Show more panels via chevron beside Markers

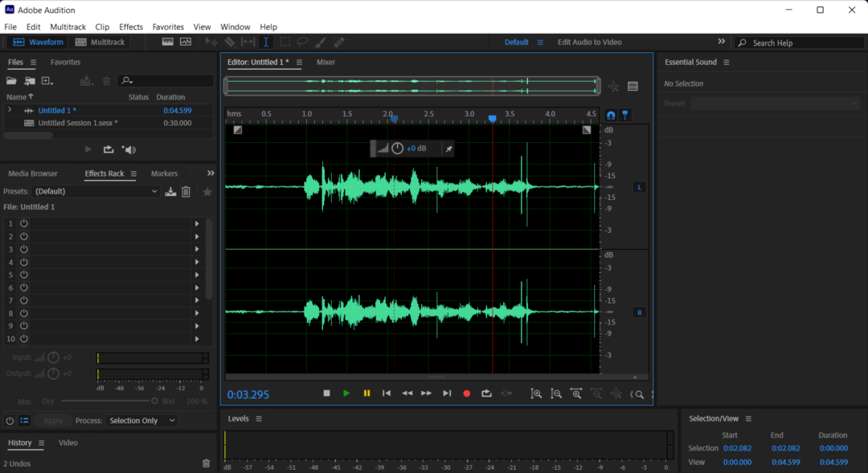coord(211,173)
